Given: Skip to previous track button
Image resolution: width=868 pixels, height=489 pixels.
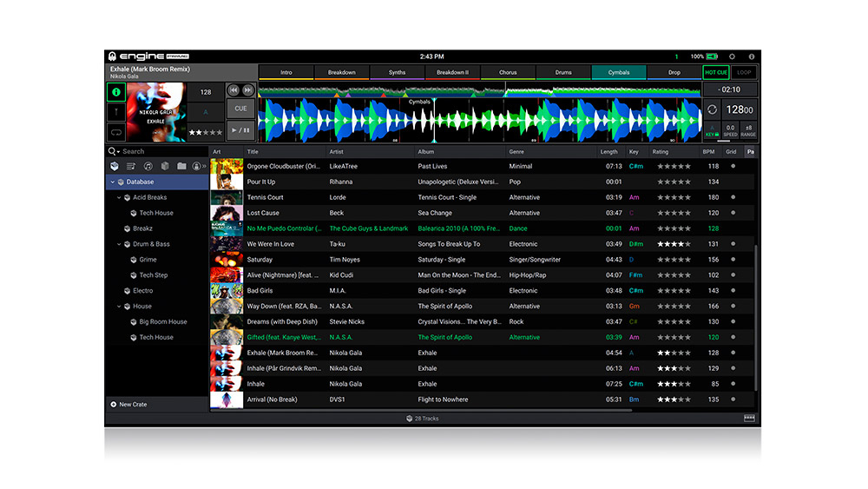Looking at the screenshot, I should tap(233, 89).
